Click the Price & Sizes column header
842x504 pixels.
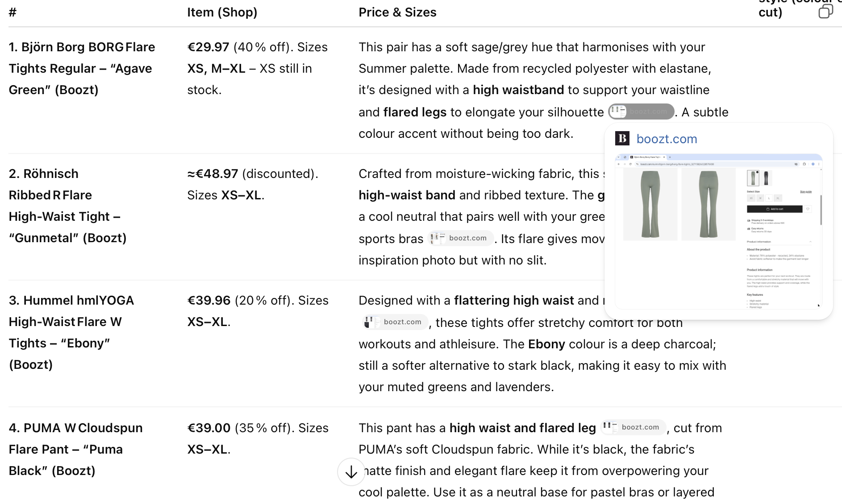(397, 12)
